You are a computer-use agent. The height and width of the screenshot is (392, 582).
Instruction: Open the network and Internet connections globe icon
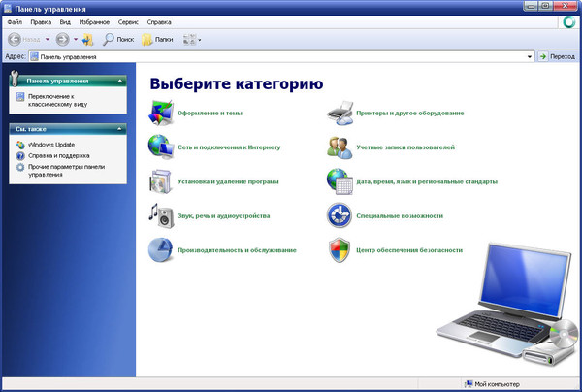coord(161,147)
